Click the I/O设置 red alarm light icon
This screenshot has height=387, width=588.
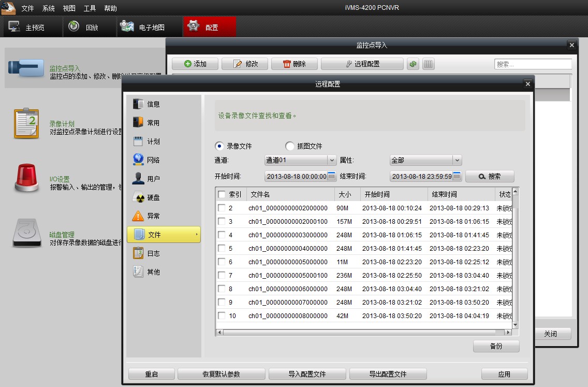[x=26, y=178]
